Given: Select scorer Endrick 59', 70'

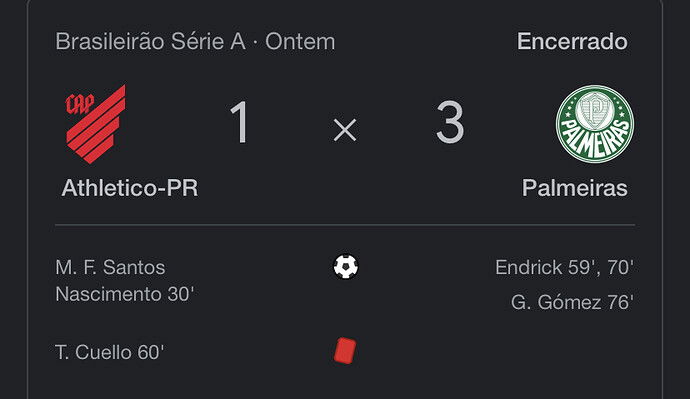Looking at the screenshot, I should point(564,267).
